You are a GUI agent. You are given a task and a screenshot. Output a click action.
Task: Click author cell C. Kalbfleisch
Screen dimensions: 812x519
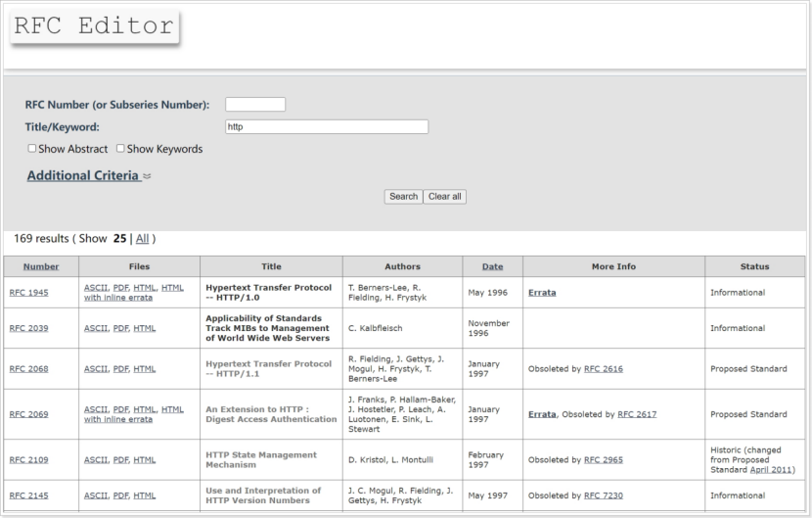coord(375,328)
